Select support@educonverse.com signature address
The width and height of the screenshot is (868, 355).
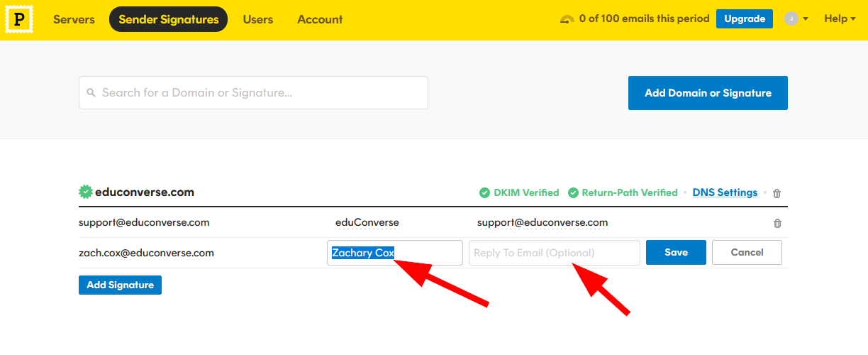tap(144, 222)
